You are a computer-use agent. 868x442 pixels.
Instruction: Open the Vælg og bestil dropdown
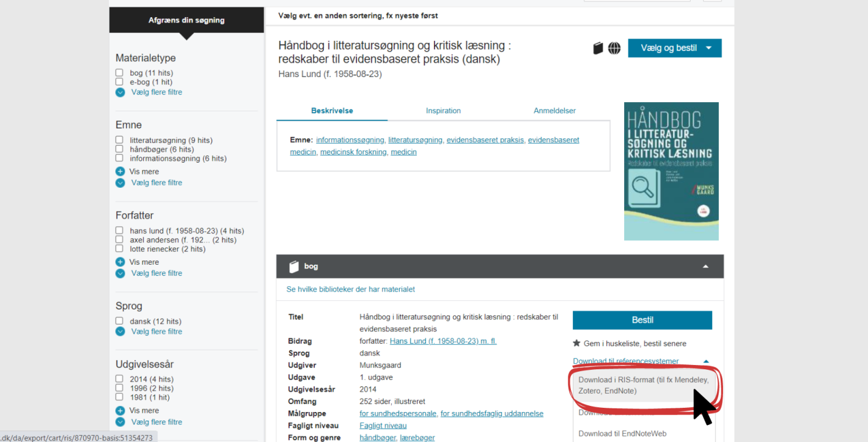675,48
